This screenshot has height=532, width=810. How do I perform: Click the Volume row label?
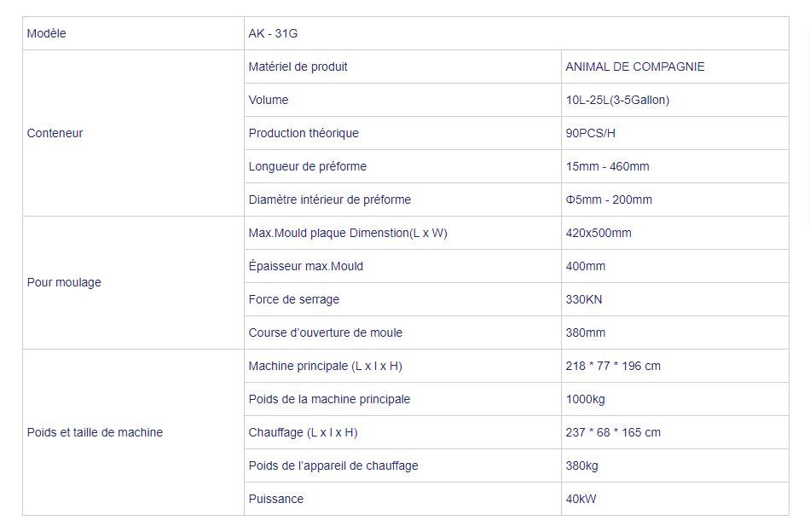(269, 100)
